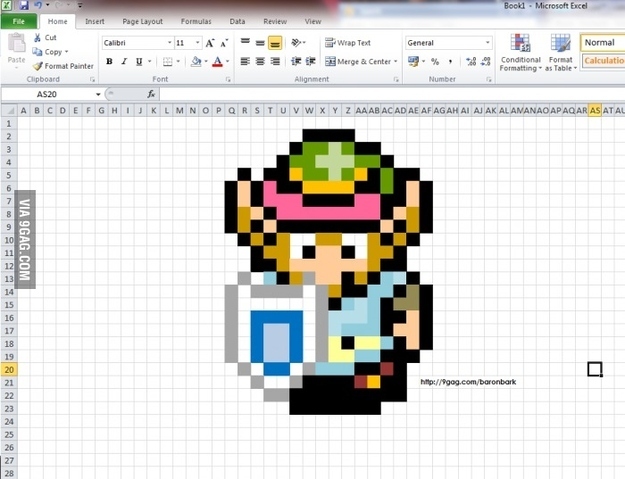Switch to the View tab
This screenshot has width=625, height=479.
pyautogui.click(x=313, y=22)
